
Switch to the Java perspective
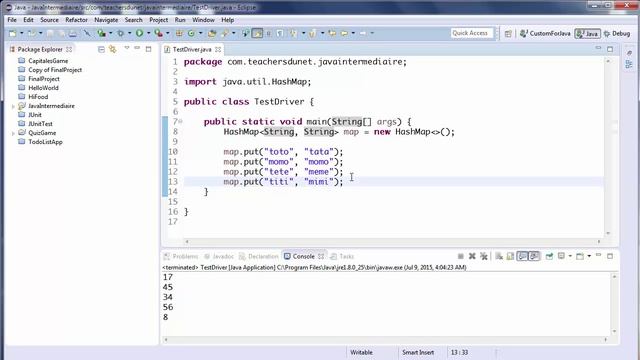587,33
